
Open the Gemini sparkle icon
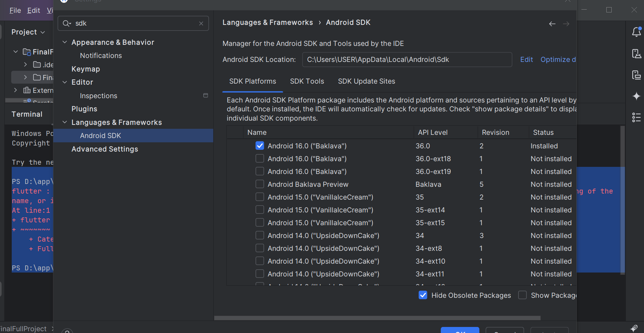click(x=636, y=96)
